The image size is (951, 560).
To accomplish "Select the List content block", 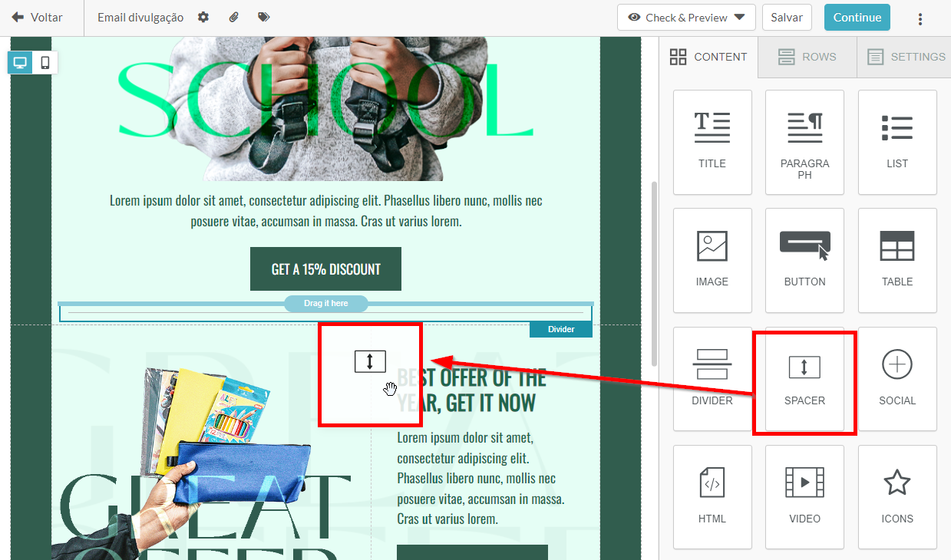I will point(897,142).
